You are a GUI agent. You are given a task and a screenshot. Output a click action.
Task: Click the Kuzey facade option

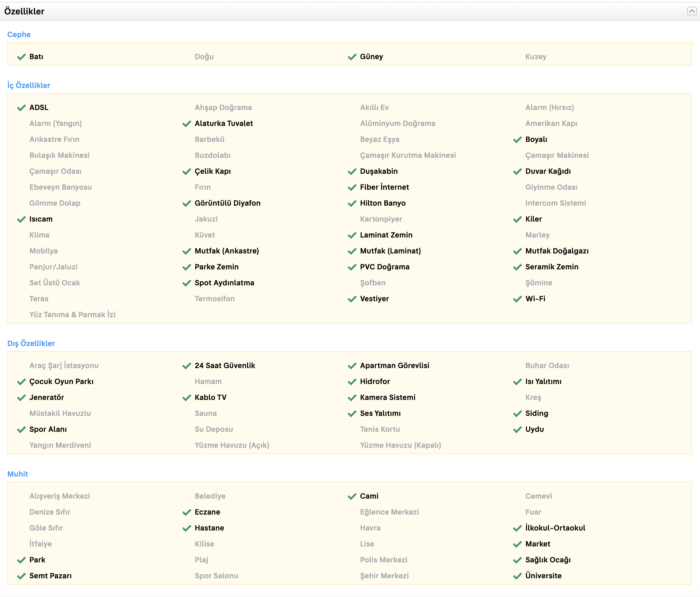(536, 56)
